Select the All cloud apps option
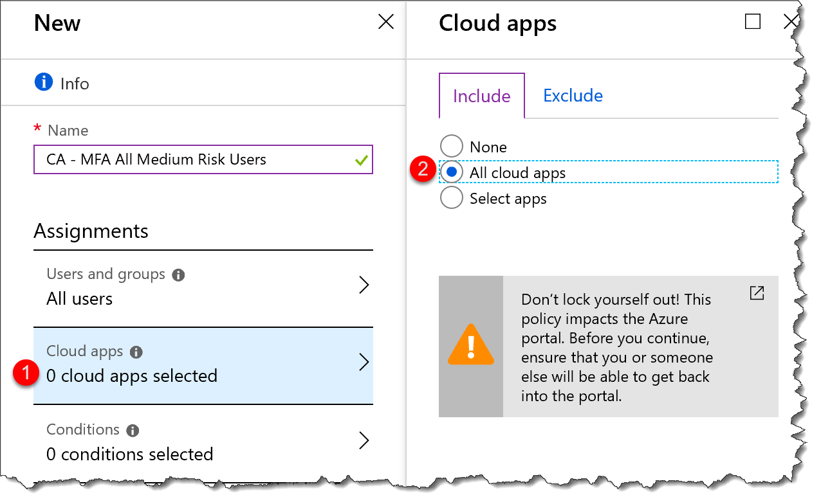 [x=451, y=172]
